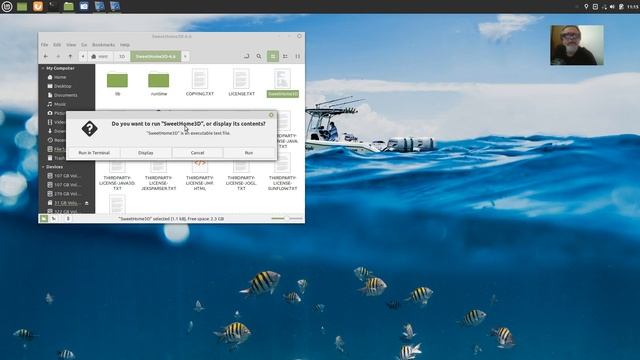Viewport: 640px width, 360px height.
Task: Open the Bookmarks menu
Action: 103,44
